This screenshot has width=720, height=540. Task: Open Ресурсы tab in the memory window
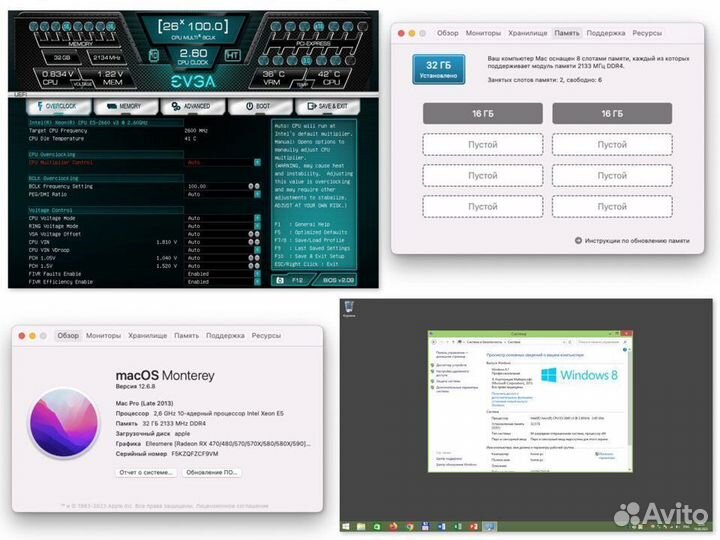(x=647, y=33)
